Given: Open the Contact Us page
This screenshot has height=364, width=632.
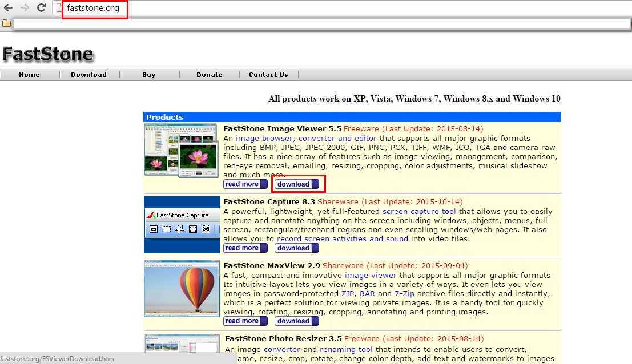Looking at the screenshot, I should [268, 75].
